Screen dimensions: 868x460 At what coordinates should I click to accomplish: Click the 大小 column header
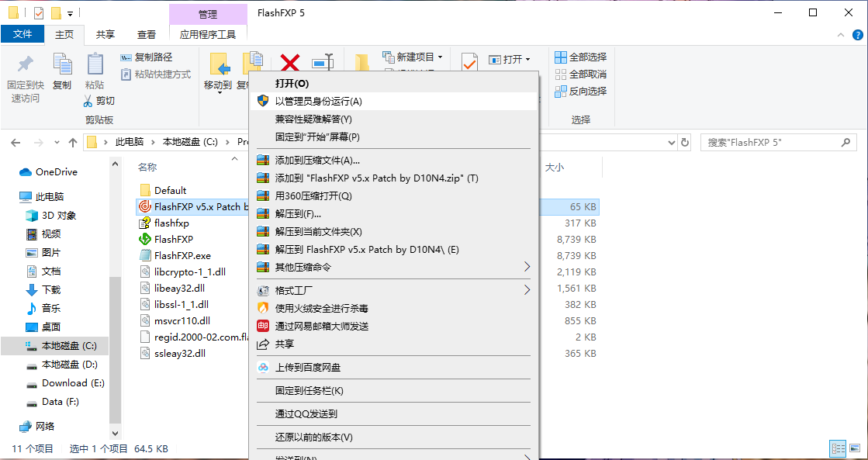(555, 168)
